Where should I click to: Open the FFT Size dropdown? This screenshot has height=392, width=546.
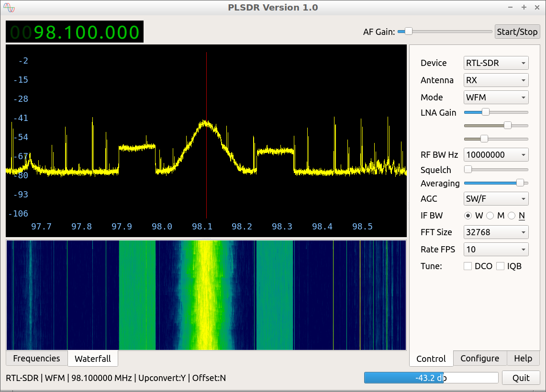(496, 232)
